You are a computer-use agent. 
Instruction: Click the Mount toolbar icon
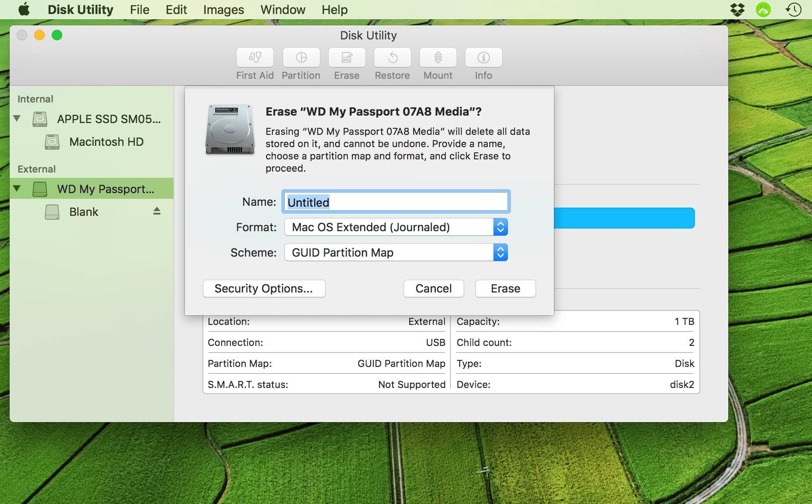438,57
